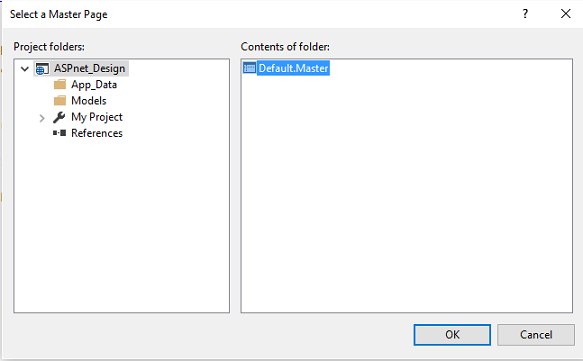Select the App_Data folder
Screen dimensions: 583x361
point(94,85)
